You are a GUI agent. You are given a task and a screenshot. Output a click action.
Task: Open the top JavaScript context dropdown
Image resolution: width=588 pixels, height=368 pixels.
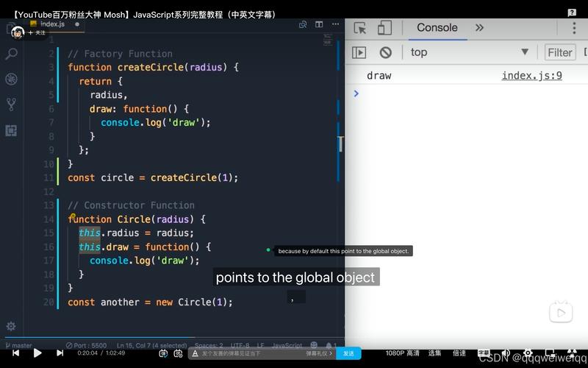click(470, 52)
